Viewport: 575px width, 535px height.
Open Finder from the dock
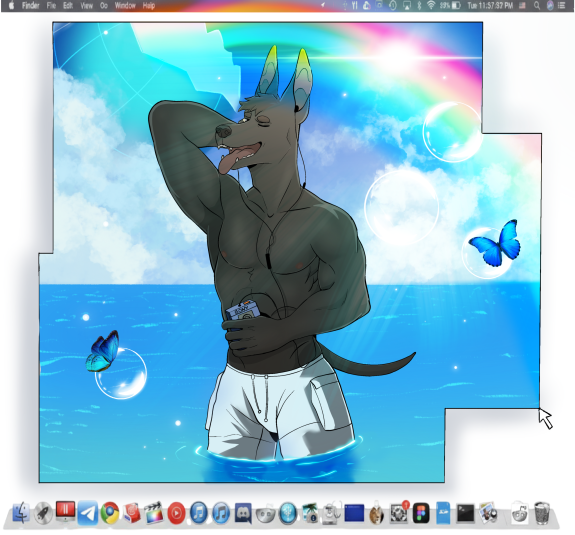(x=21, y=512)
